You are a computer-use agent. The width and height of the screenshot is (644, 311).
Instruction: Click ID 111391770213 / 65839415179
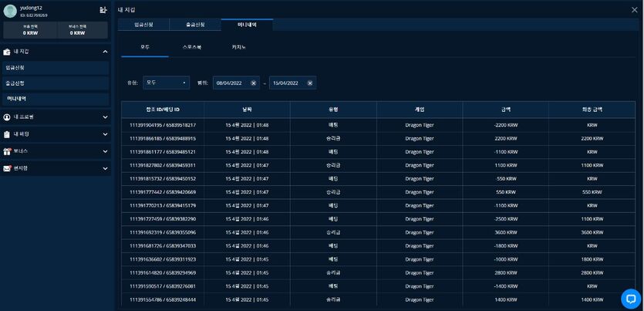pos(163,205)
